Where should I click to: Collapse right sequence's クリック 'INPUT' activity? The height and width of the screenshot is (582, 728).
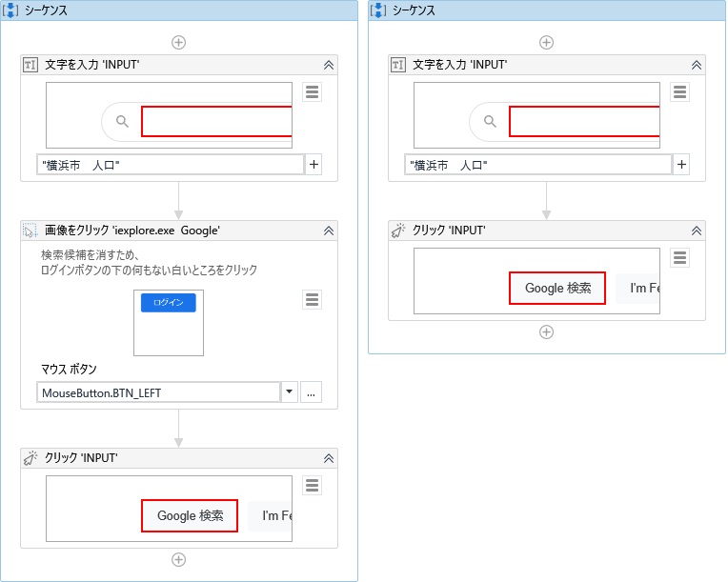(x=696, y=231)
